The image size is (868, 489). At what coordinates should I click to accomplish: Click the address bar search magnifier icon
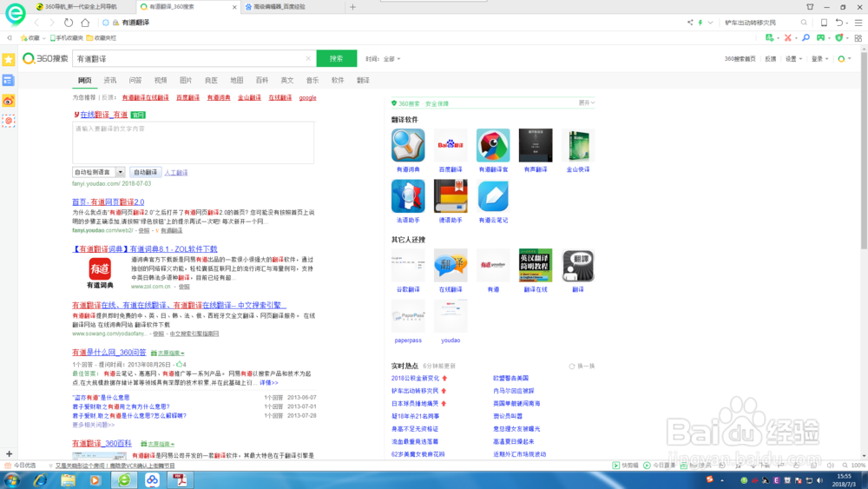coord(804,23)
